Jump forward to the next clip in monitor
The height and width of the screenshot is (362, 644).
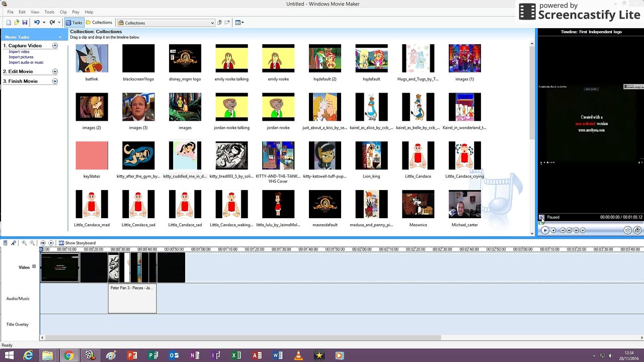[x=583, y=230]
